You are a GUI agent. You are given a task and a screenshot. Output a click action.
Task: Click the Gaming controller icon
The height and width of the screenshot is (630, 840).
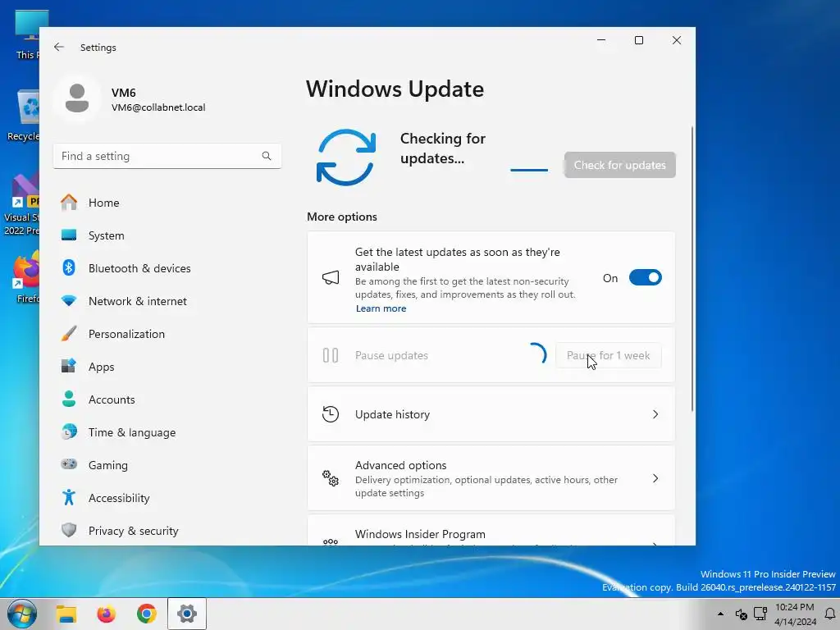69,464
